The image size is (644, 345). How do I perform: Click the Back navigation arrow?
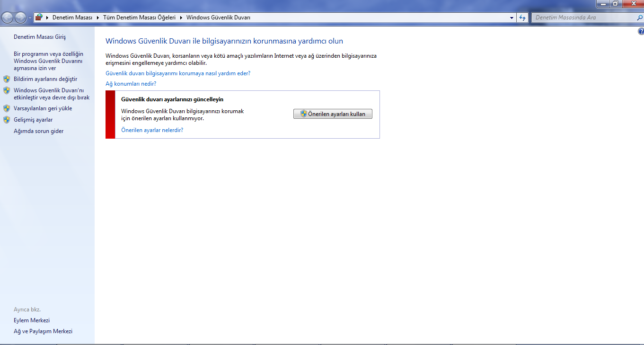point(7,18)
